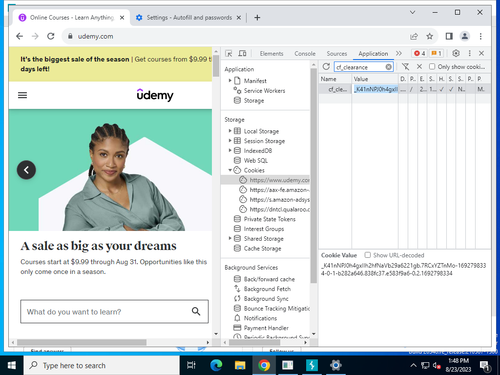Expand Shared Storage node
This screenshot has width=500, height=375.
tap(230, 238)
